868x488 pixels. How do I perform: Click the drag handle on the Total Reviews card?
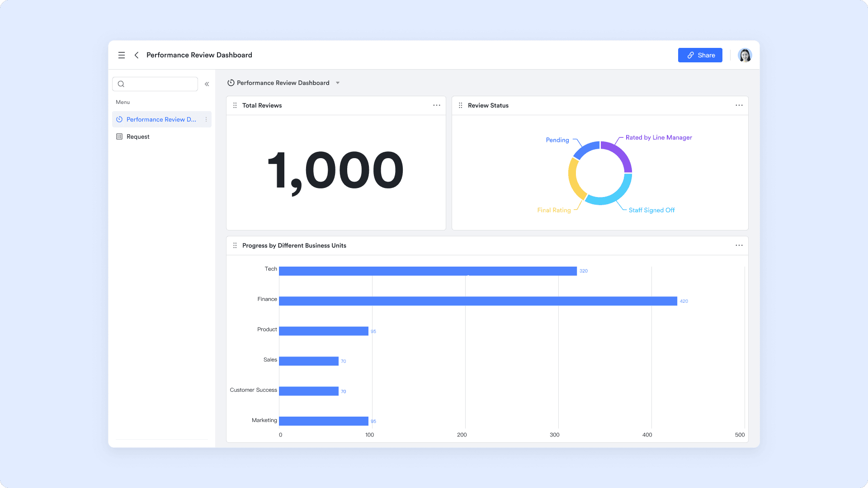click(x=235, y=105)
